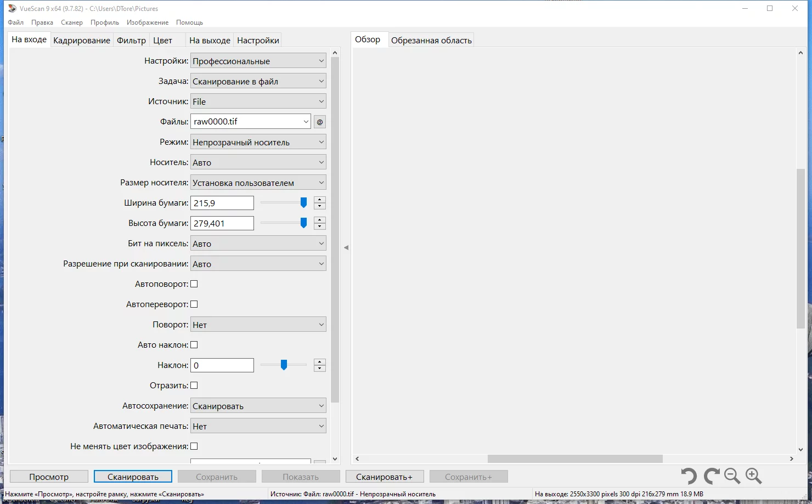Collapse the left panel with the splitter arrow

pos(346,248)
